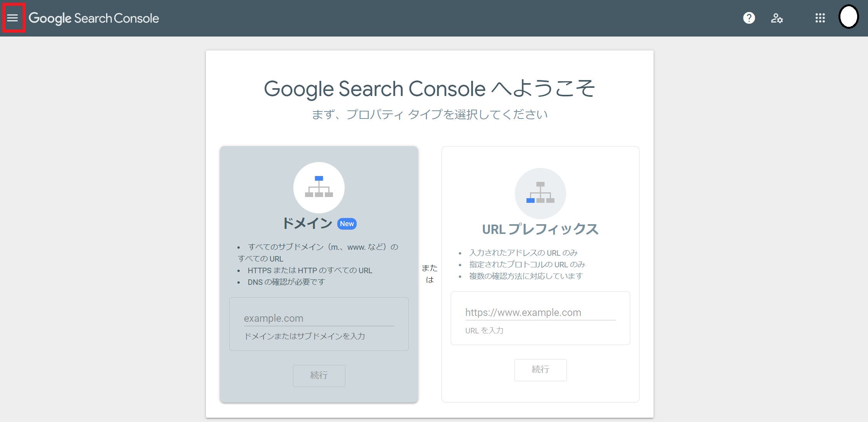Click the または separator text

(x=430, y=274)
